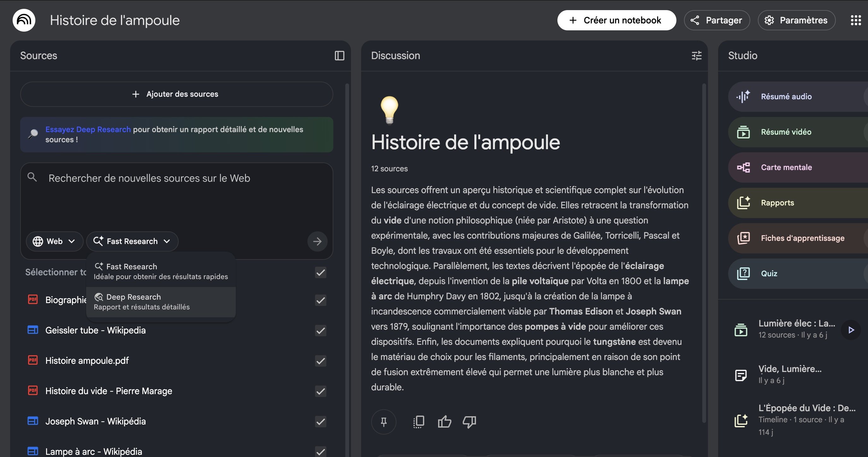Pin the Histoire de l'ampoule summary

point(384,422)
